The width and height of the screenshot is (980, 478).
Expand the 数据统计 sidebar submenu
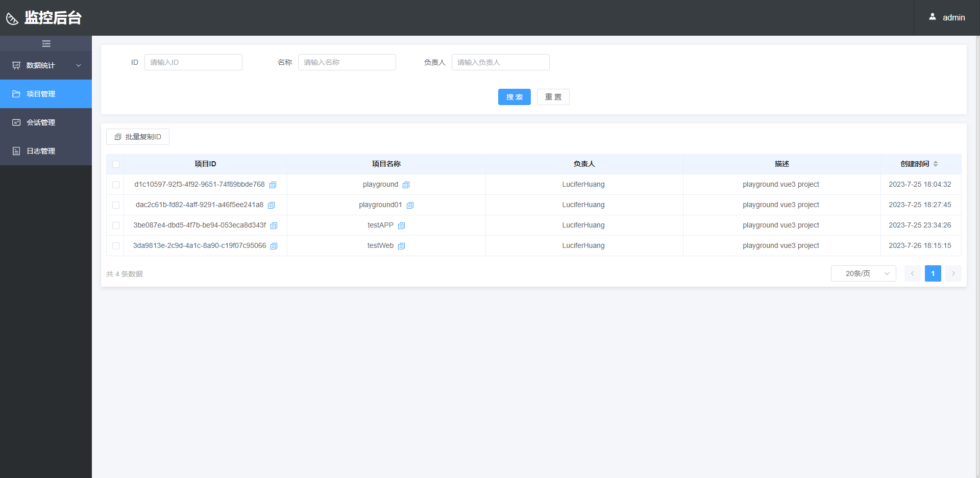click(46, 65)
